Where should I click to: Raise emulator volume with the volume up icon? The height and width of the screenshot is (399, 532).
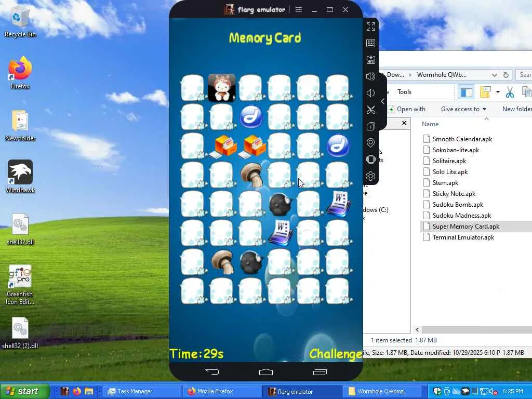coord(371,76)
